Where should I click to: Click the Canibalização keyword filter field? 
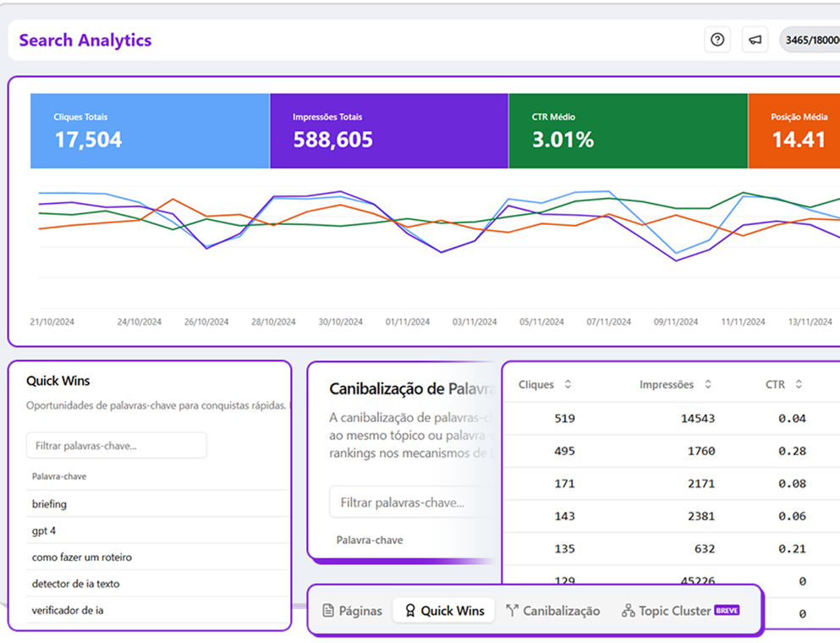(410, 502)
